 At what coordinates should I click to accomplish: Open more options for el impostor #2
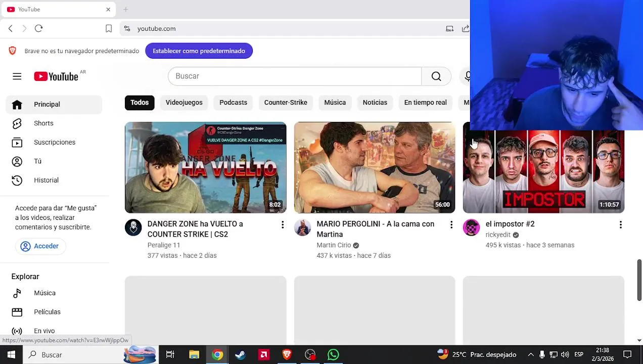point(620,225)
